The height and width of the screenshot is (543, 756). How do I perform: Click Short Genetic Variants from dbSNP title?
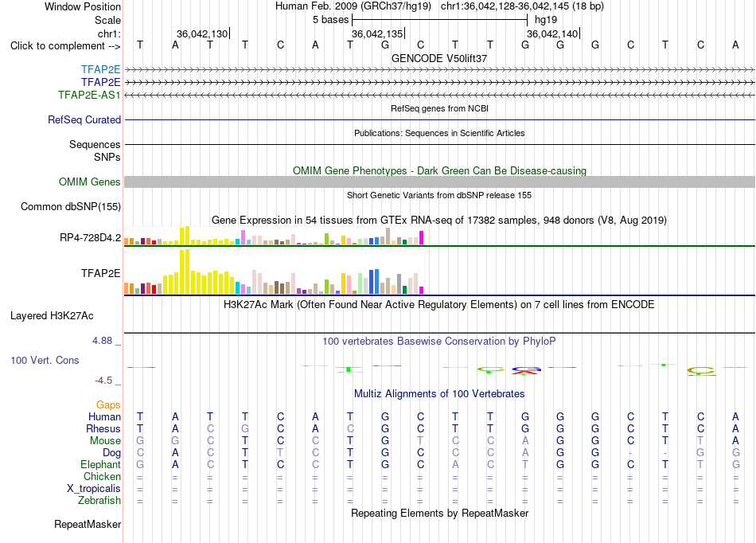[439, 195]
